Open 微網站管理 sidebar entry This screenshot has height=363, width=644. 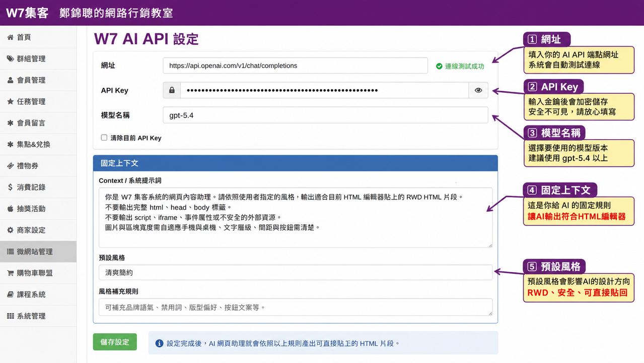(38, 252)
